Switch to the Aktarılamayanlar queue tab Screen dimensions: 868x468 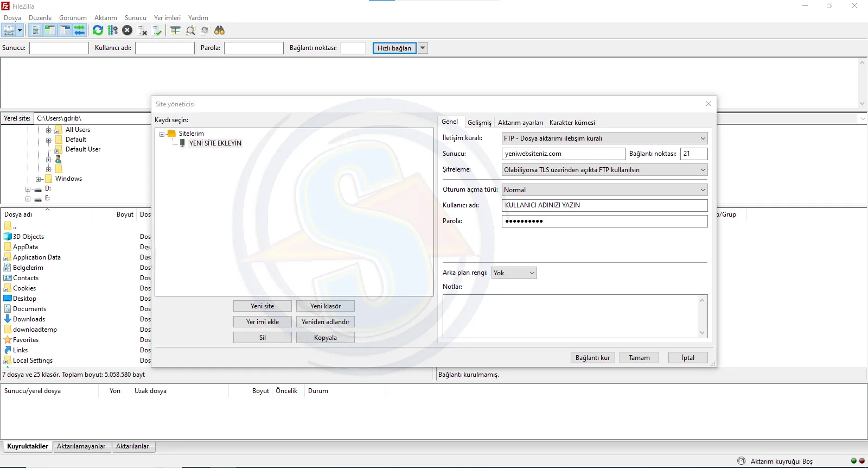click(x=81, y=446)
